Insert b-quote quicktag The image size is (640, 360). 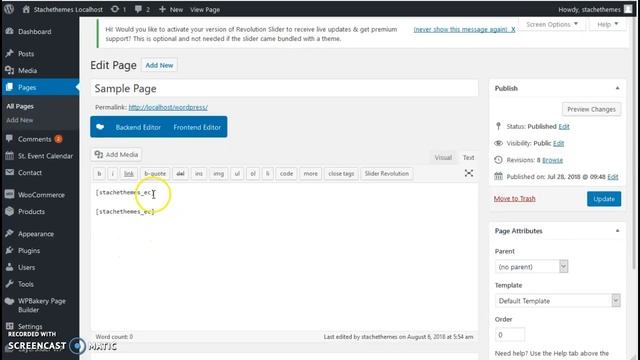(155, 173)
